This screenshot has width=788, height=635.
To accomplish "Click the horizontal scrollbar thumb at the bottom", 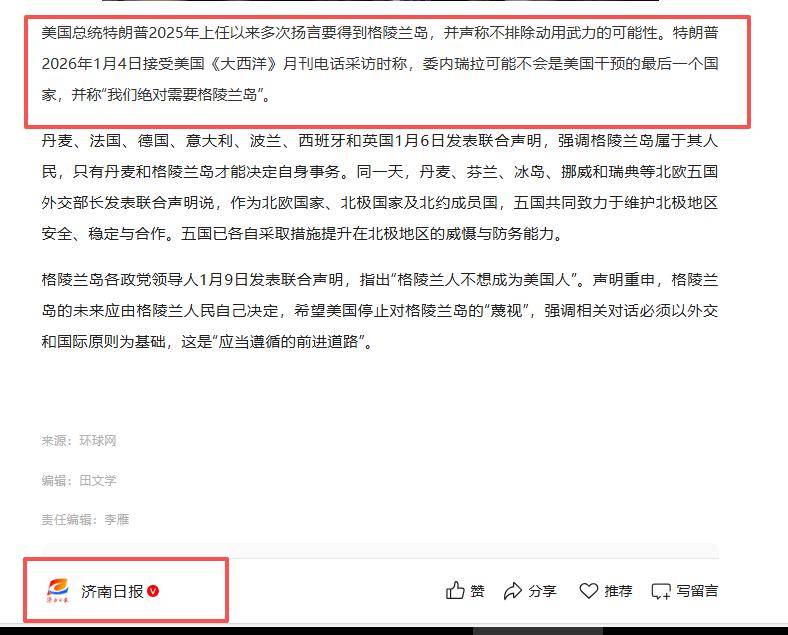I will 538,631.
